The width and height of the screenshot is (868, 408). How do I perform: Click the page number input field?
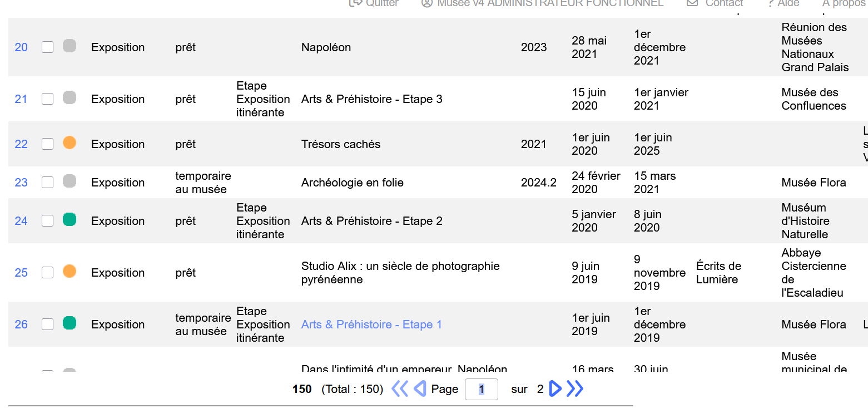tap(481, 389)
